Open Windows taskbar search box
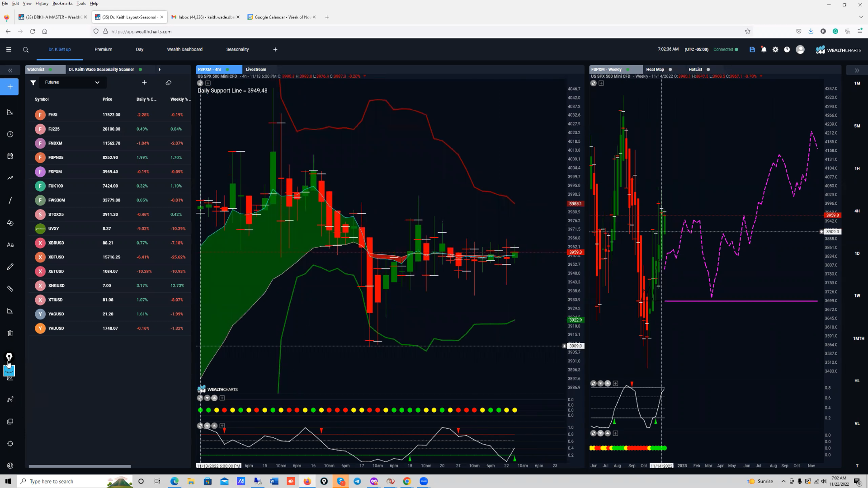This screenshot has height=488, width=868. click(75, 482)
